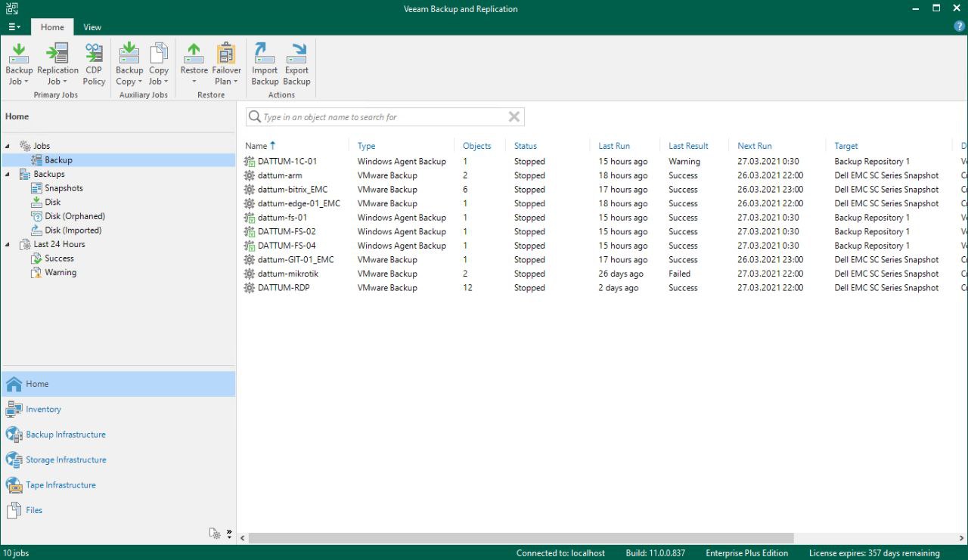This screenshot has height=560, width=968.
Task: Click the Export Backup icon
Action: pyautogui.click(x=296, y=63)
